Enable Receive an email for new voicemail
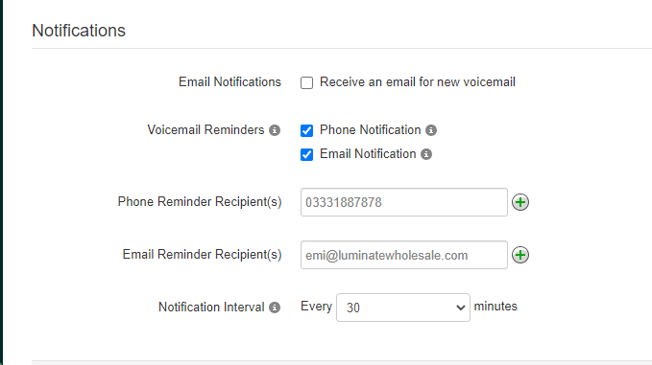Screen dimensions: 652x365 click(x=307, y=83)
